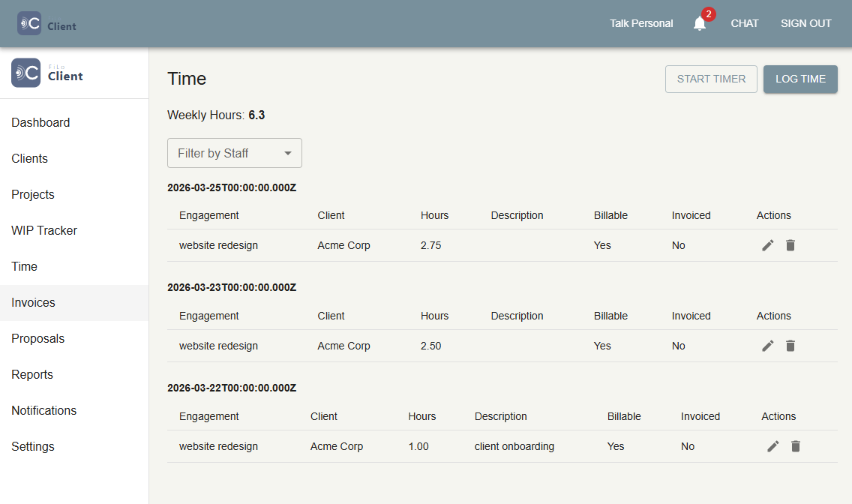Delete the 2.75-hour time entry
The width and height of the screenshot is (852, 504).
coord(790,244)
